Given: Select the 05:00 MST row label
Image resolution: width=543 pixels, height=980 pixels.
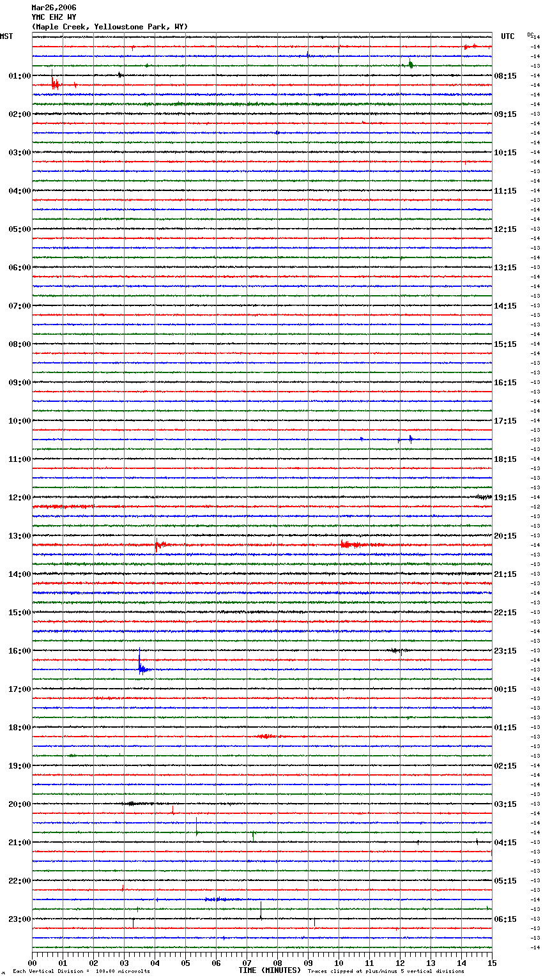Looking at the screenshot, I should (19, 229).
